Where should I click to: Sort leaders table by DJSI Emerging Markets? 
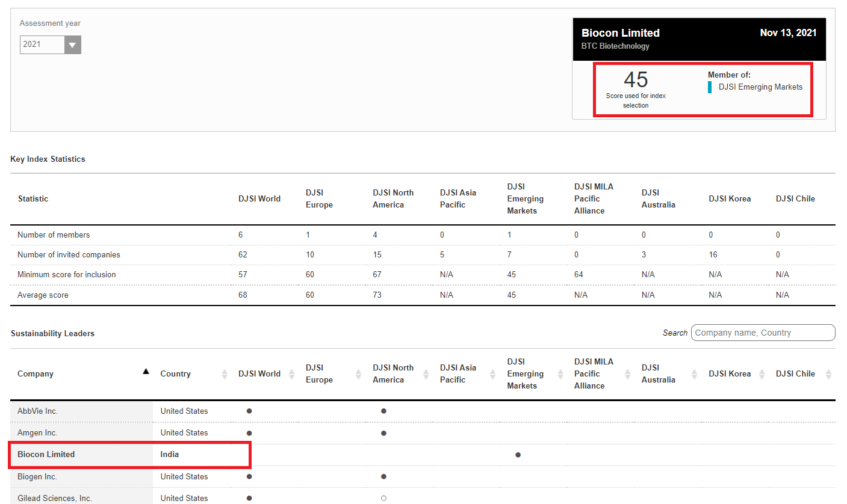pos(560,374)
